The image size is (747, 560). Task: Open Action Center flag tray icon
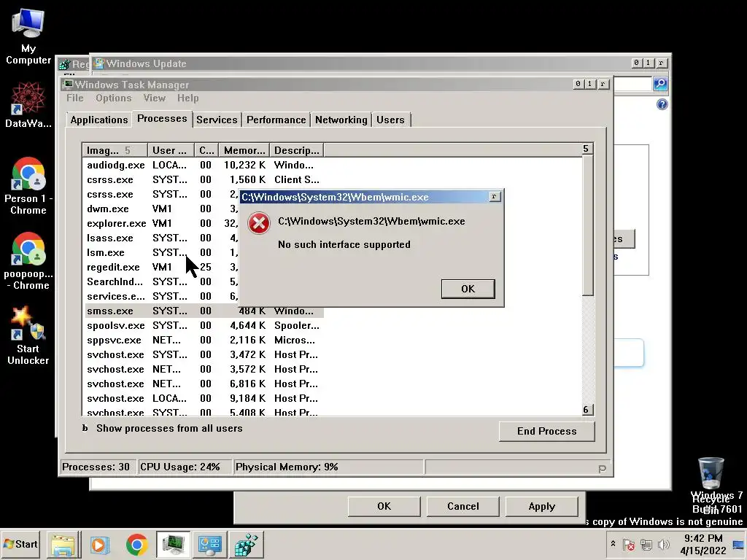pyautogui.click(x=628, y=544)
